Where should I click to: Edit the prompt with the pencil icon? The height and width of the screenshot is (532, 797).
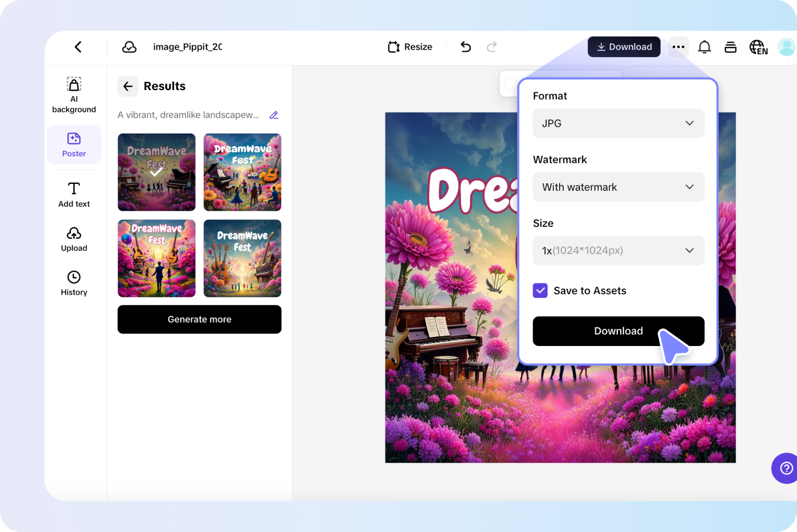pos(274,115)
